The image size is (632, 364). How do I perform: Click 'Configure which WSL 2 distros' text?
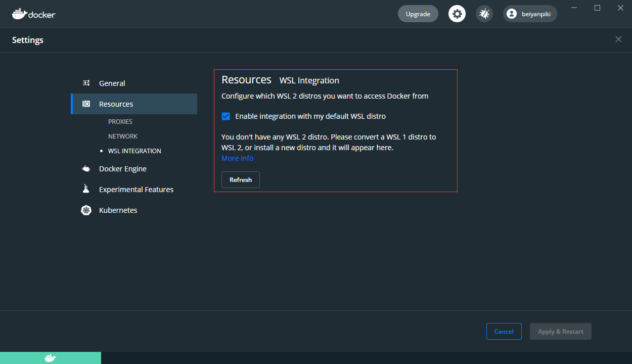(x=325, y=96)
